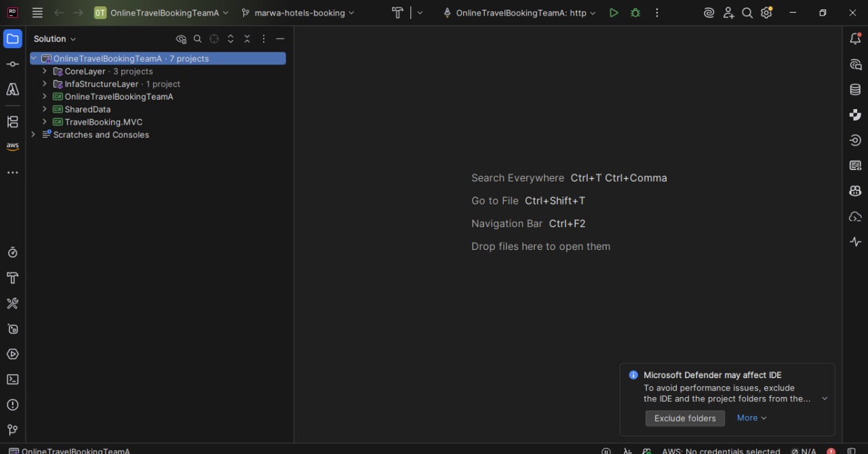
Task: Run the application with the green play icon
Action: 614,12
